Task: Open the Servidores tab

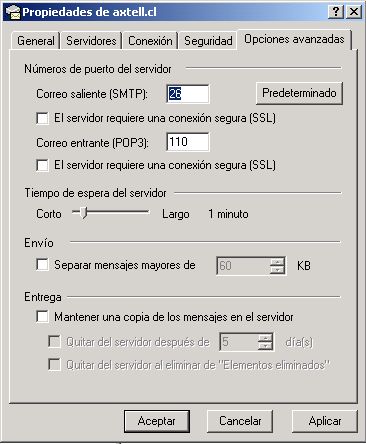Action: coord(91,41)
